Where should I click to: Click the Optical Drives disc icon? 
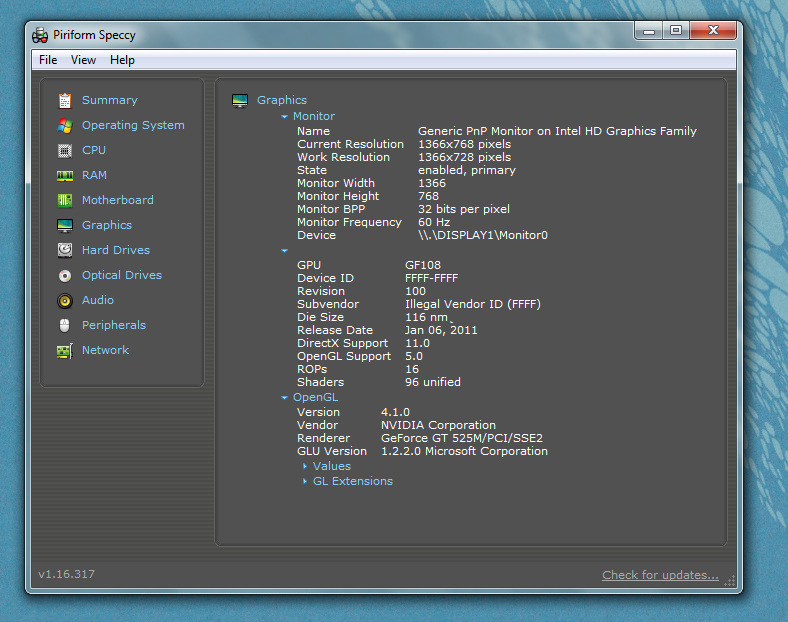[65, 275]
